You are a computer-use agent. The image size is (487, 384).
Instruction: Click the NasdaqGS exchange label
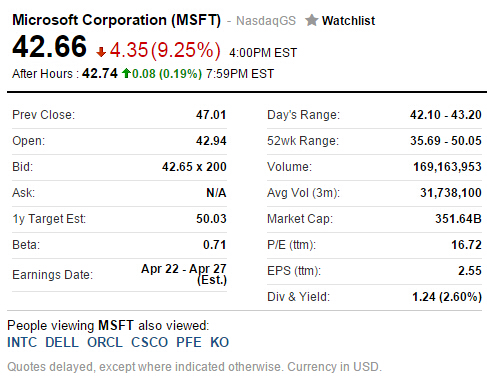[266, 21]
